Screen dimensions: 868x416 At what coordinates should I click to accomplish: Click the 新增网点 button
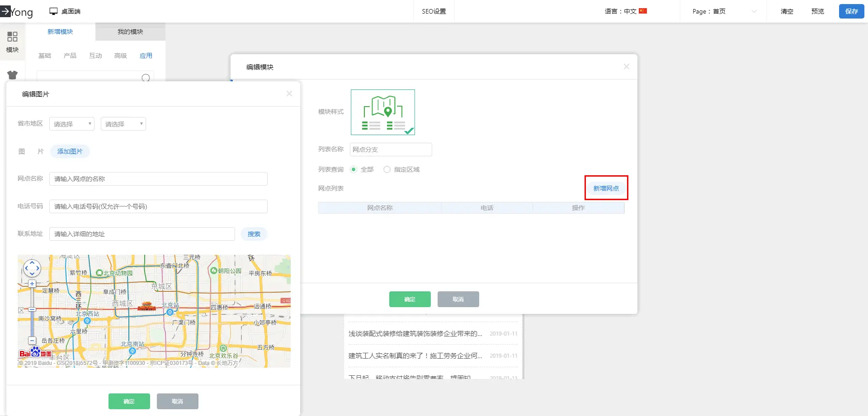[x=606, y=188]
